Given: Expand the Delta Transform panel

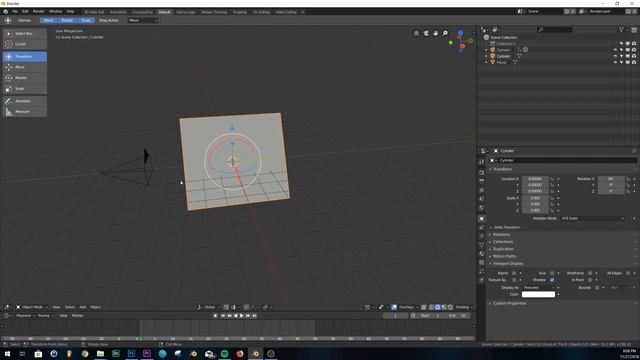Looking at the screenshot, I should 507,227.
